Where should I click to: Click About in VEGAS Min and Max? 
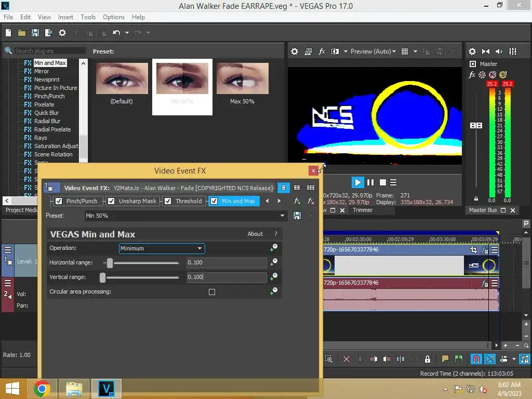pos(255,234)
